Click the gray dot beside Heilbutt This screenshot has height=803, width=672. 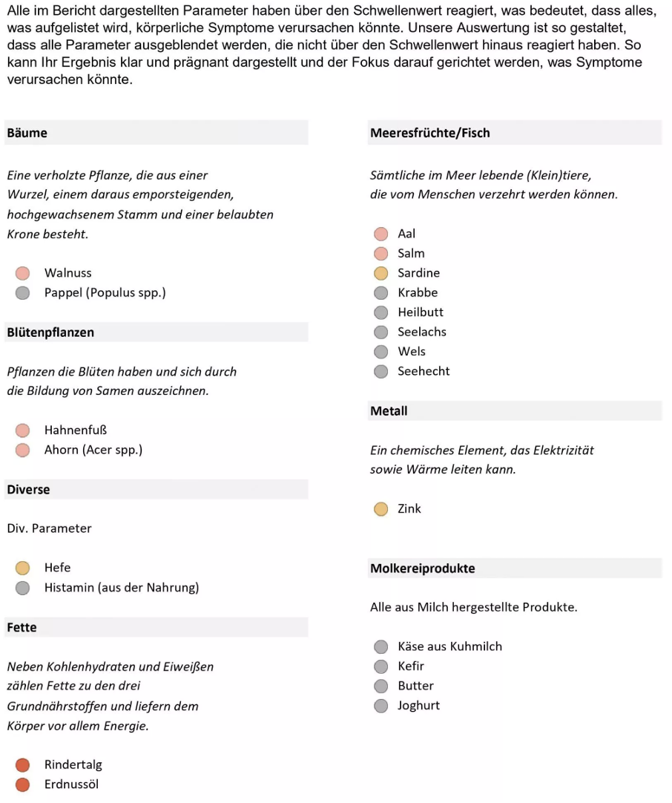(x=381, y=312)
